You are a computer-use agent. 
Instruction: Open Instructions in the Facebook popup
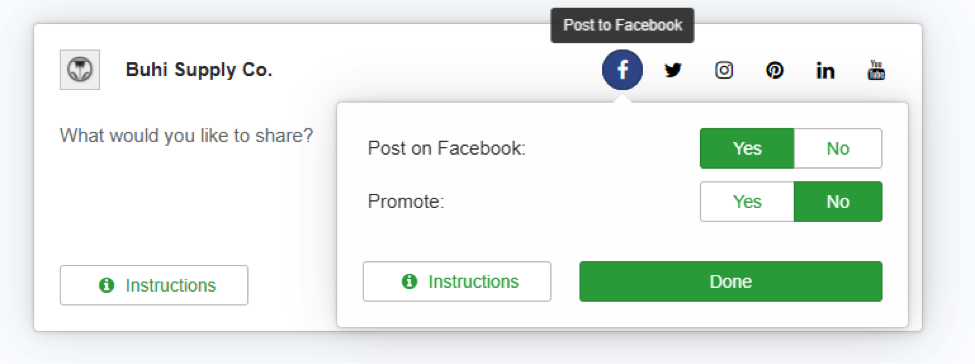pyautogui.click(x=457, y=281)
